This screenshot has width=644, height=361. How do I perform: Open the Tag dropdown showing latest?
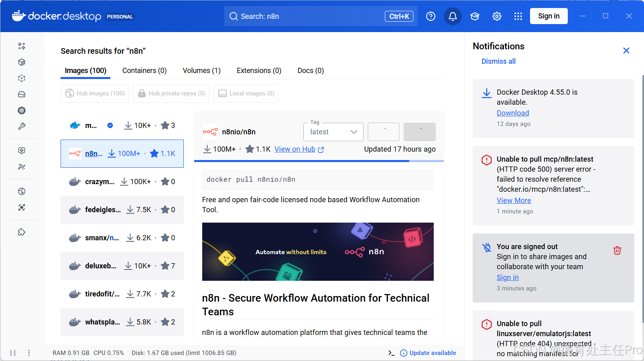click(333, 132)
